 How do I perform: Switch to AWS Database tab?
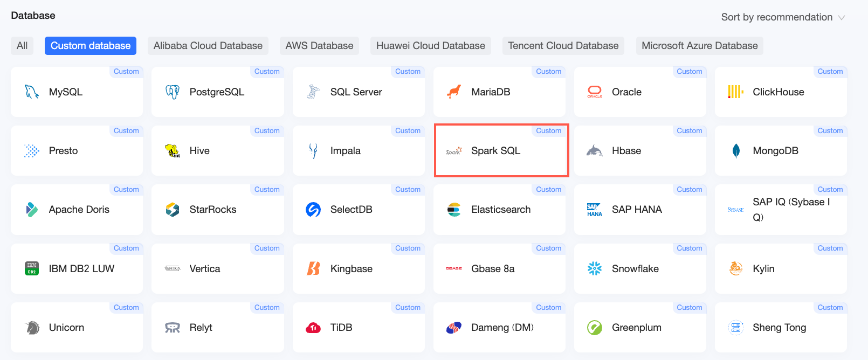(319, 46)
